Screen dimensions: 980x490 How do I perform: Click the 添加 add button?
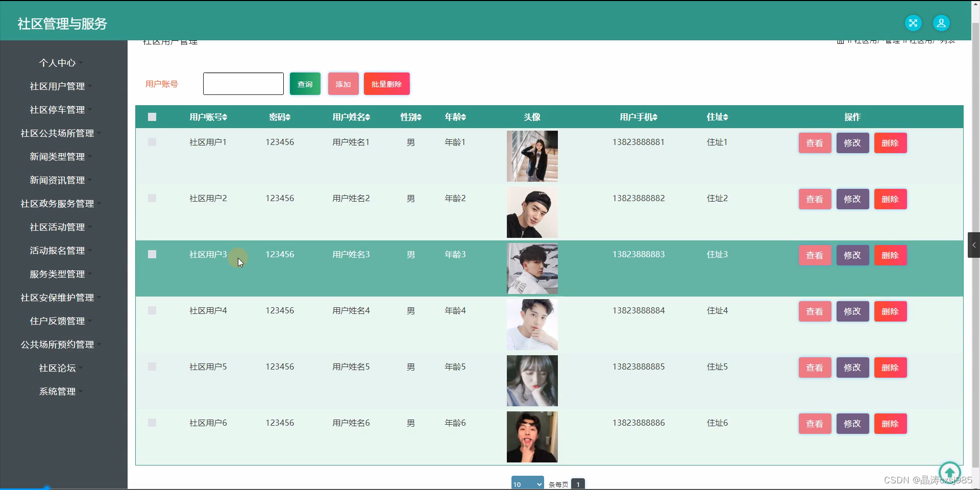click(x=343, y=84)
